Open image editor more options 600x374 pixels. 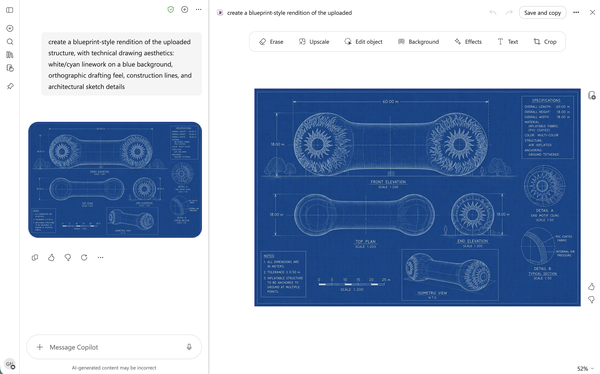pyautogui.click(x=576, y=13)
